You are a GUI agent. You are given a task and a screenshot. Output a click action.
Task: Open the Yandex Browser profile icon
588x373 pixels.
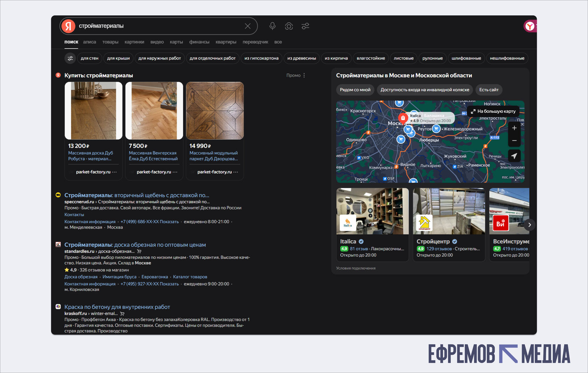coord(530,26)
